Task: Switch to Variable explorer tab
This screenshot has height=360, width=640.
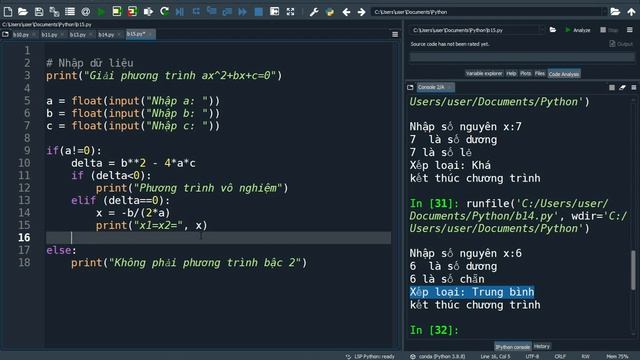Action: pyautogui.click(x=484, y=73)
